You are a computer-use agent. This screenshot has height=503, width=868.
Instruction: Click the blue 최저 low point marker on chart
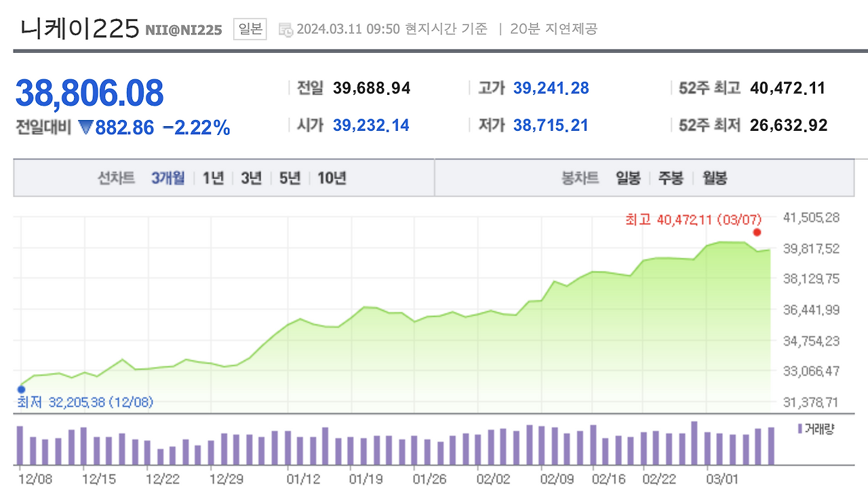[22, 389]
